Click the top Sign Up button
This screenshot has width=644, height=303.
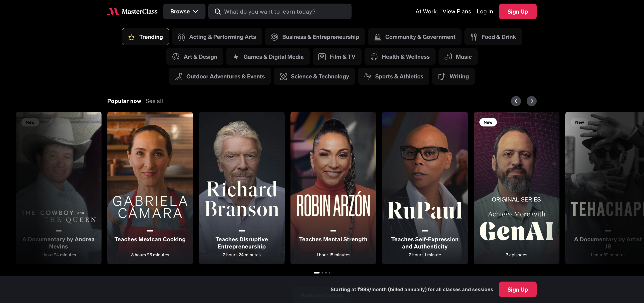pyautogui.click(x=517, y=11)
